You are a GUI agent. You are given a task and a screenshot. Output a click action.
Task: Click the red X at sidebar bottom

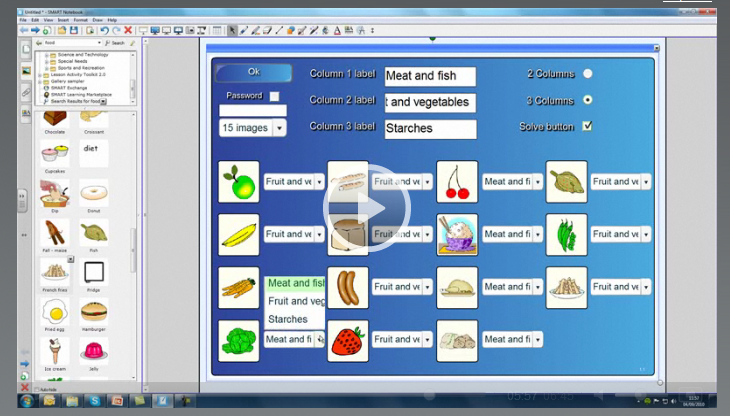click(25, 387)
